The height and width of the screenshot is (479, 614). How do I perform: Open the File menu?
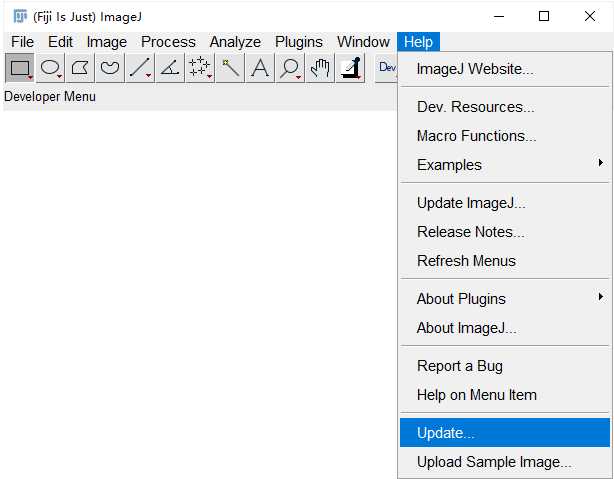click(22, 42)
